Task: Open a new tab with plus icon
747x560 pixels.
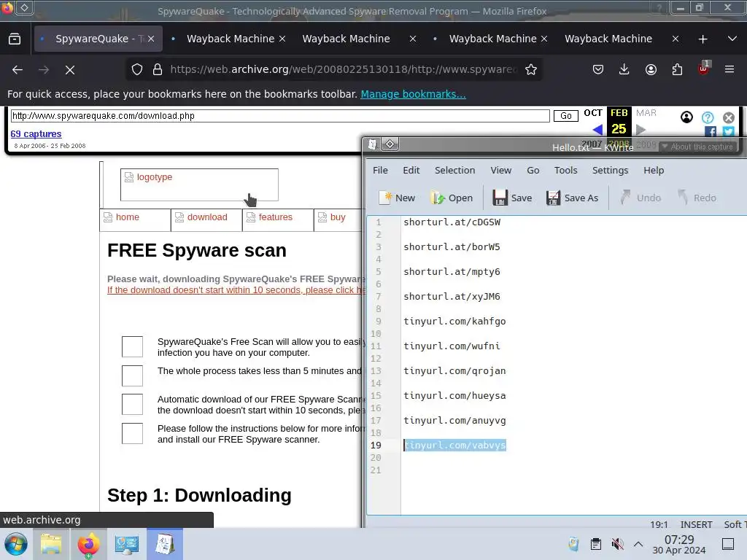Action: click(703, 39)
